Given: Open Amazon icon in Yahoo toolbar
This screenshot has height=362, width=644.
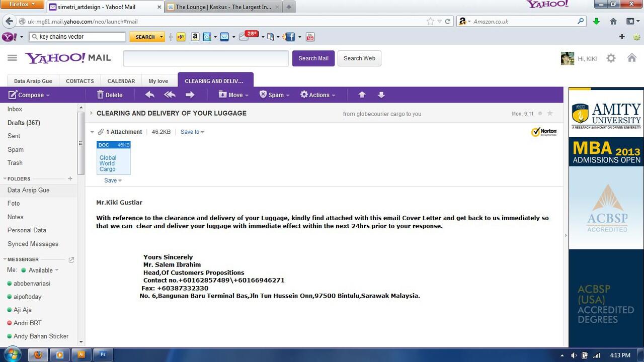Looking at the screenshot, I should click(x=195, y=37).
